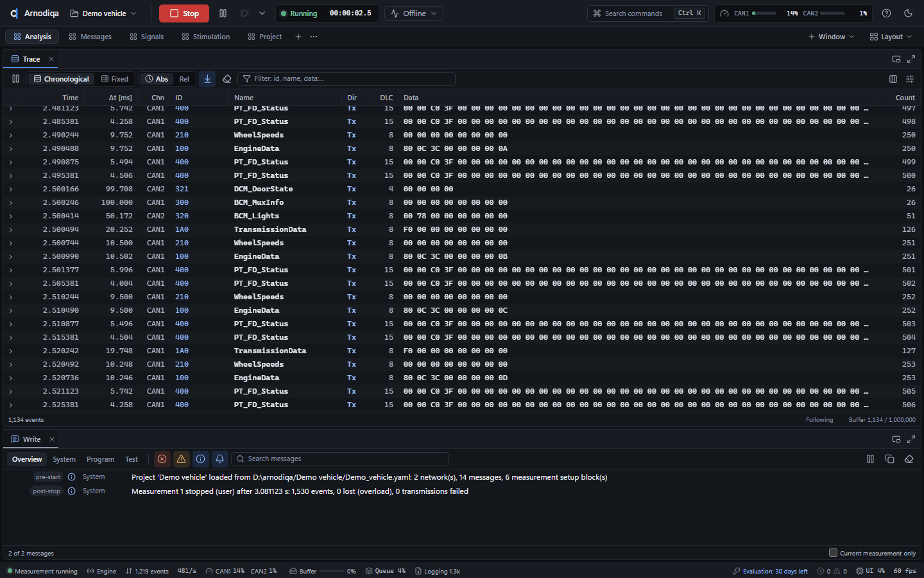Toggle dark mode with the moon icon
Viewport: 924px width, 578px height.
click(x=908, y=13)
